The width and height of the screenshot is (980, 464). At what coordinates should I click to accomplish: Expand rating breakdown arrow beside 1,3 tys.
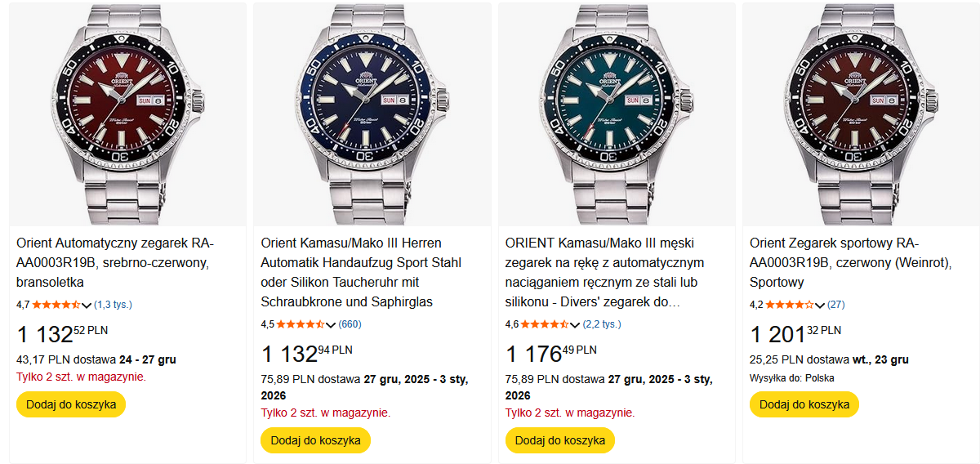(x=87, y=306)
